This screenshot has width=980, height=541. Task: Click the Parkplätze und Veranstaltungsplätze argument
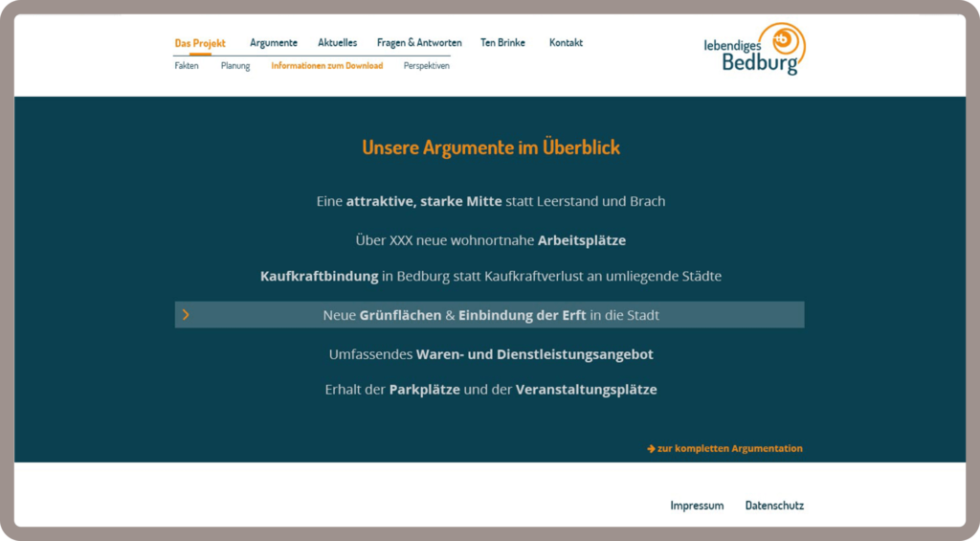click(x=491, y=390)
